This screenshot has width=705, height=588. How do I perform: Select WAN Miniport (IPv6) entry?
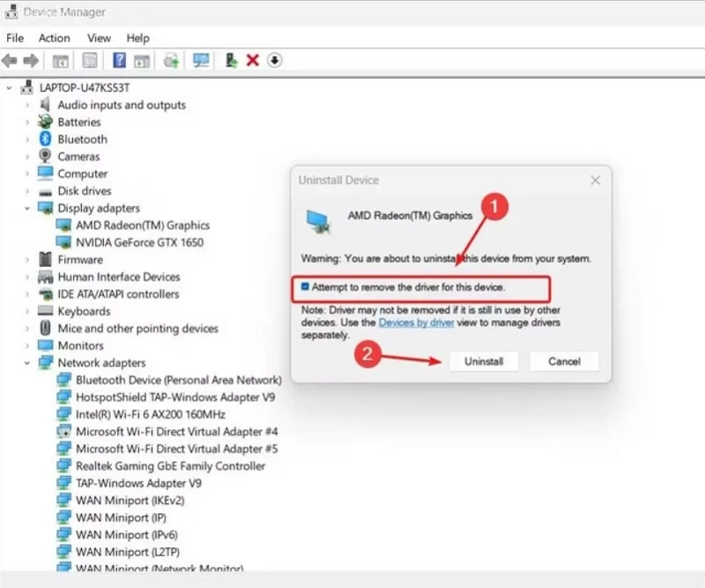click(x=127, y=534)
